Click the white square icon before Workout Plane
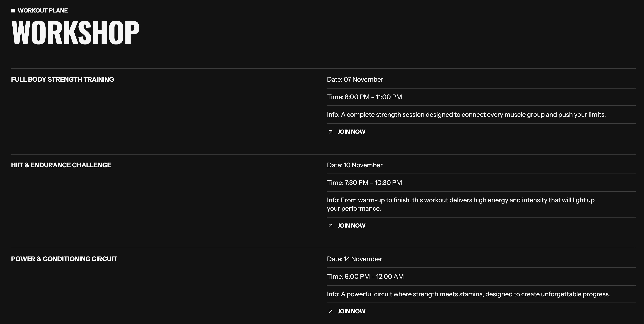Image resolution: width=644 pixels, height=324 pixels. pos(13,10)
